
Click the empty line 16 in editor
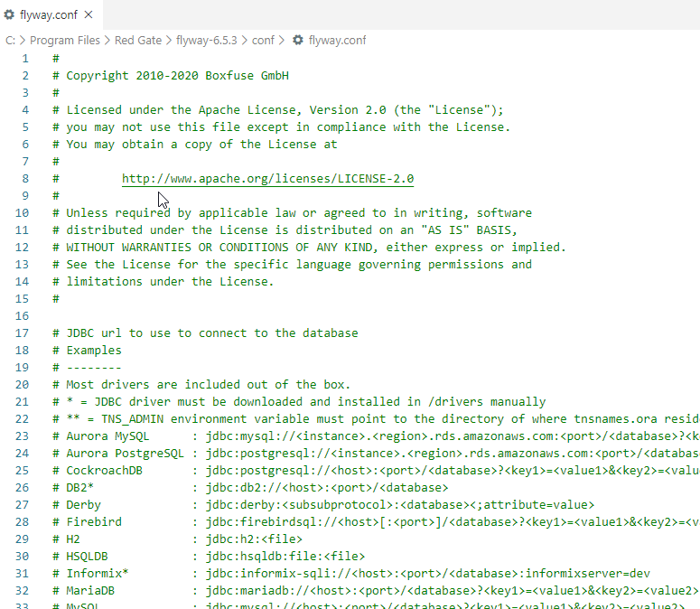coord(271,316)
